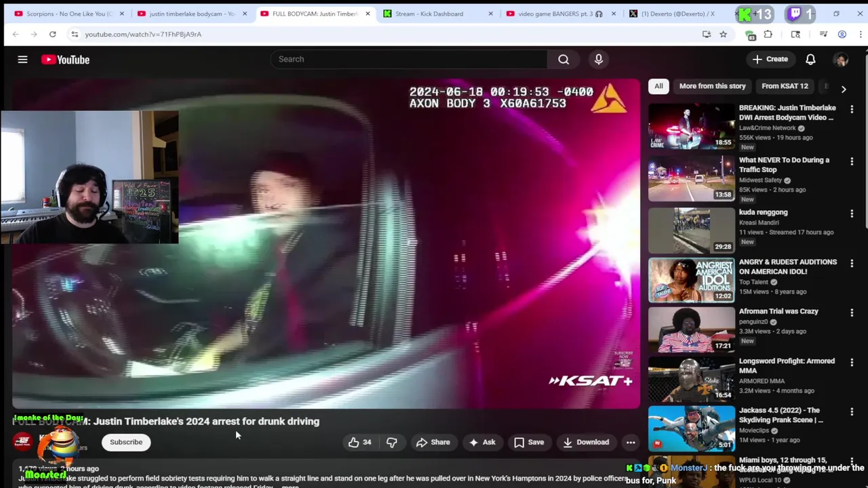Click the browser address bar URL
This screenshot has width=868, height=488.
[143, 34]
